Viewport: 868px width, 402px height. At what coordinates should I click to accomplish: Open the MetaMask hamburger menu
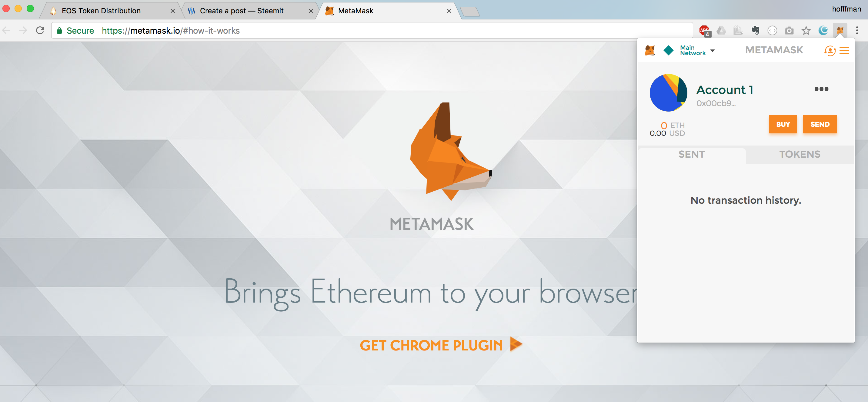coord(844,51)
